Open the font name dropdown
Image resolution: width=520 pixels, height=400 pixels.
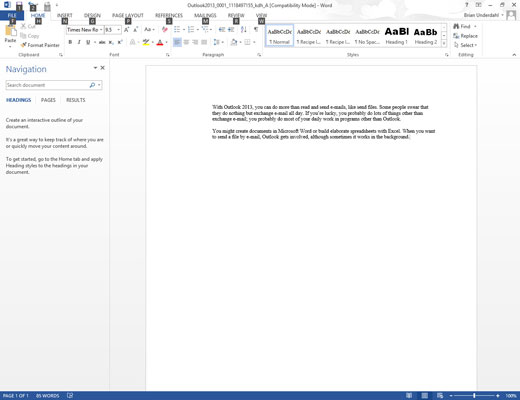tap(101, 30)
